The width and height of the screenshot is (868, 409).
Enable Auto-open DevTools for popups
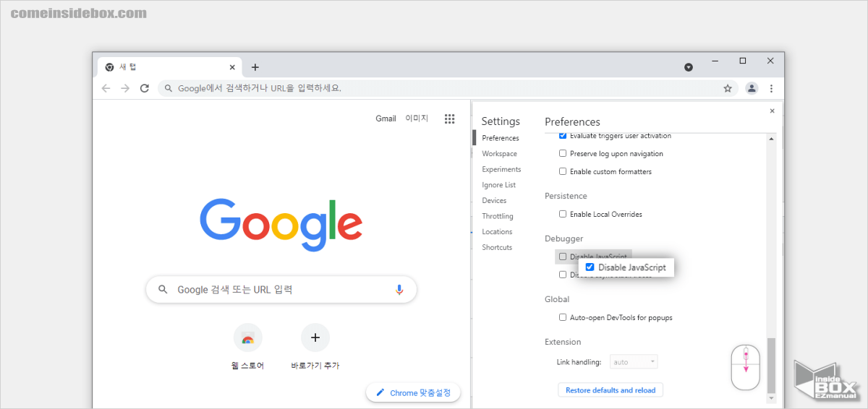point(563,317)
